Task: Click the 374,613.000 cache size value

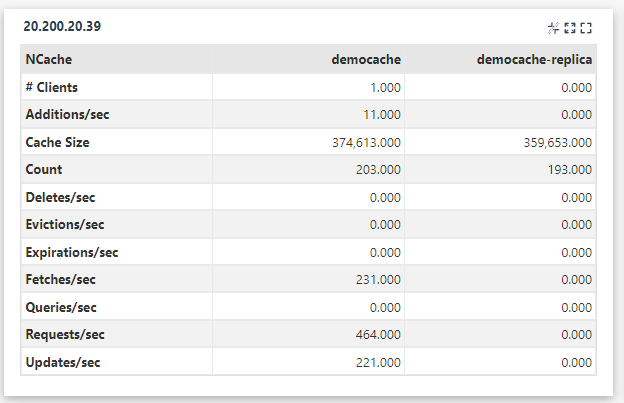Action: [367, 142]
